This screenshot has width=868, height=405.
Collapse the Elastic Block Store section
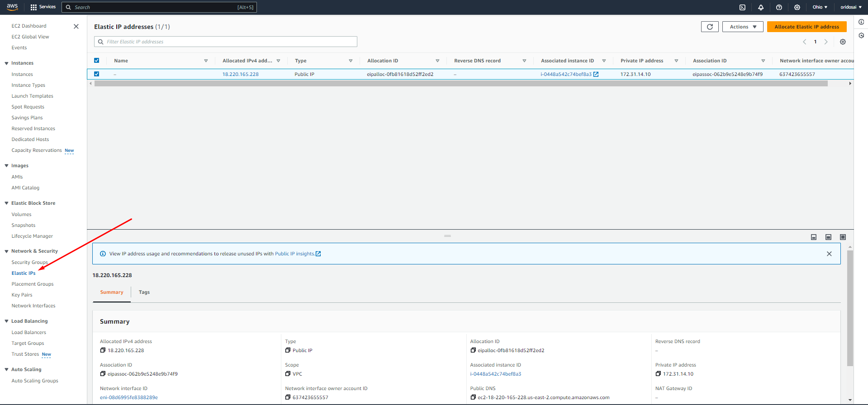click(6, 203)
